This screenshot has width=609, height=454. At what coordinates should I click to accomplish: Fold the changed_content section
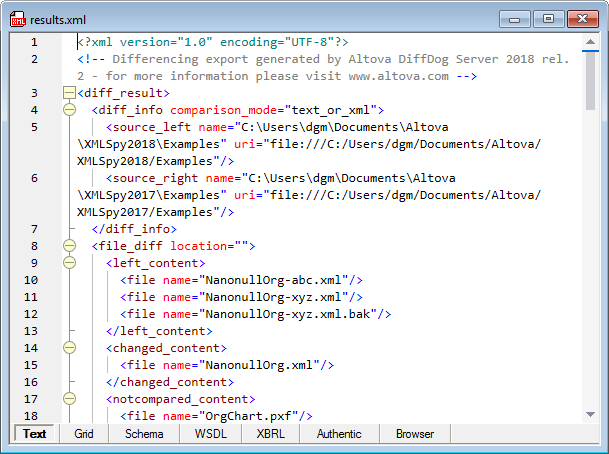pyautogui.click(x=69, y=348)
